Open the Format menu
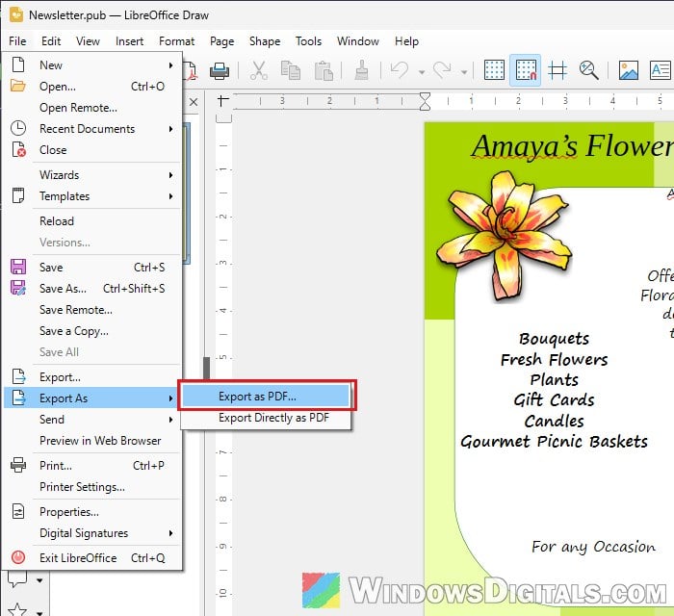 [176, 41]
